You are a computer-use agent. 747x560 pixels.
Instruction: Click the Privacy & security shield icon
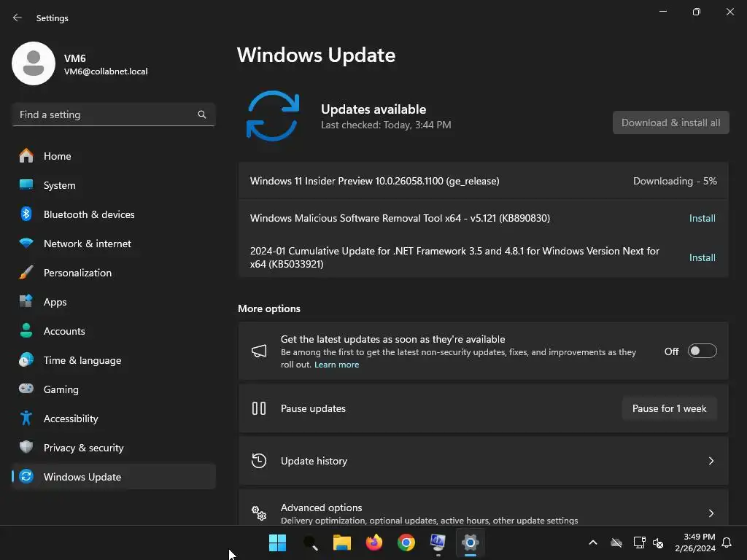[26, 447]
